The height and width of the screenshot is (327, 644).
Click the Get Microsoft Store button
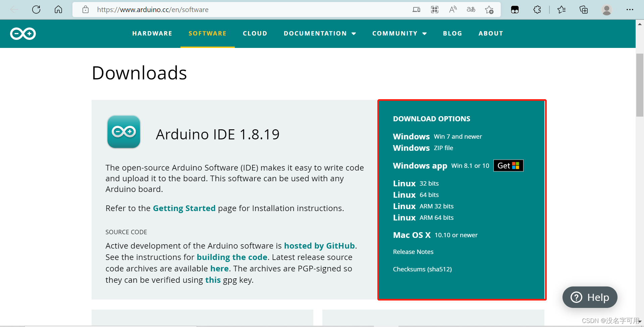point(508,166)
